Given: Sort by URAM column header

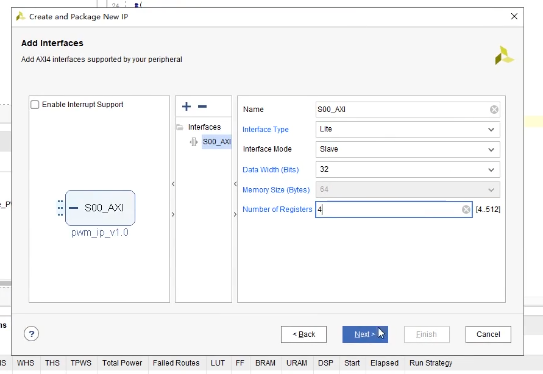Looking at the screenshot, I should click(x=297, y=363).
